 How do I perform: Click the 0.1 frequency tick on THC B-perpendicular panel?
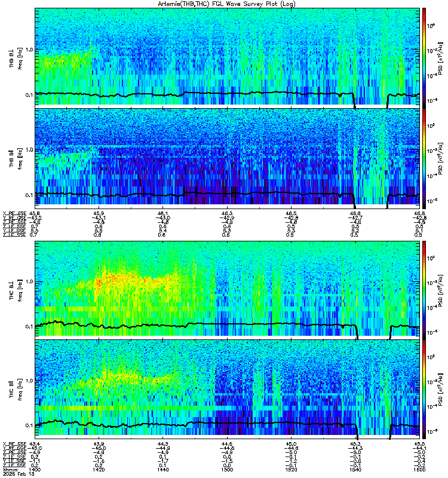click(29, 327)
